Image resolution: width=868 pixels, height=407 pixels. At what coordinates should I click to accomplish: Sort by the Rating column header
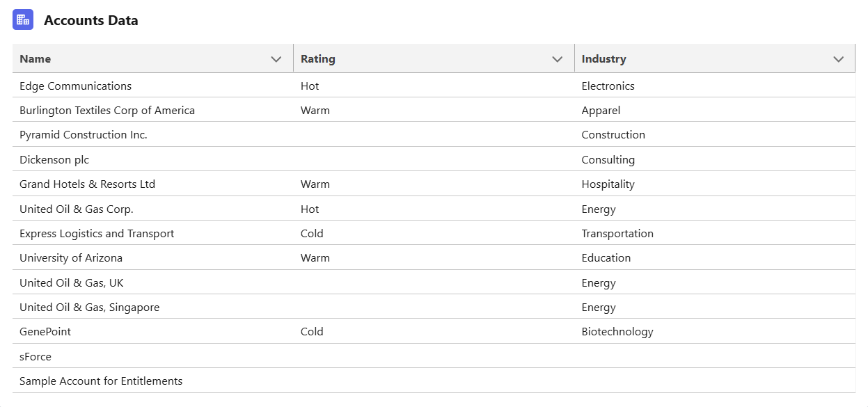pyautogui.click(x=318, y=59)
